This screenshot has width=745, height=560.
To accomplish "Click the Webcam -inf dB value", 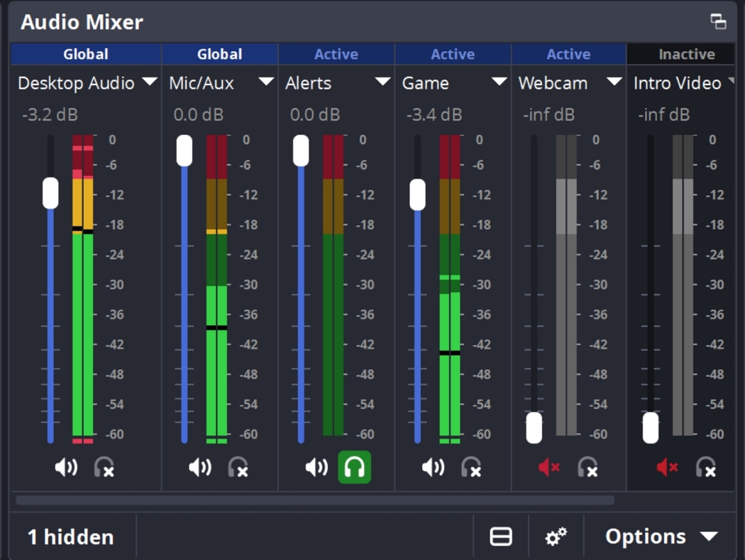I will point(548,114).
